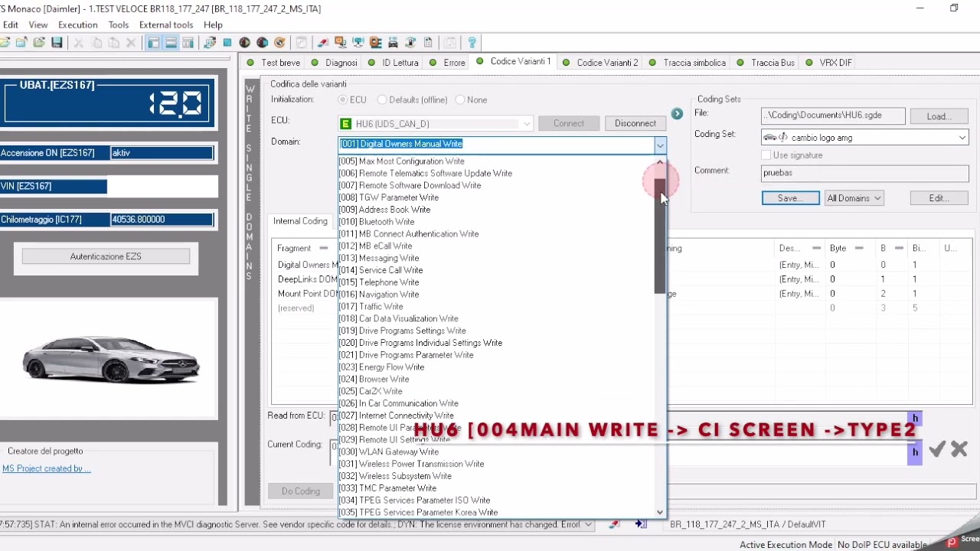The height and width of the screenshot is (551, 980).
Task: Switch to the Test breve tab
Action: (x=273, y=63)
